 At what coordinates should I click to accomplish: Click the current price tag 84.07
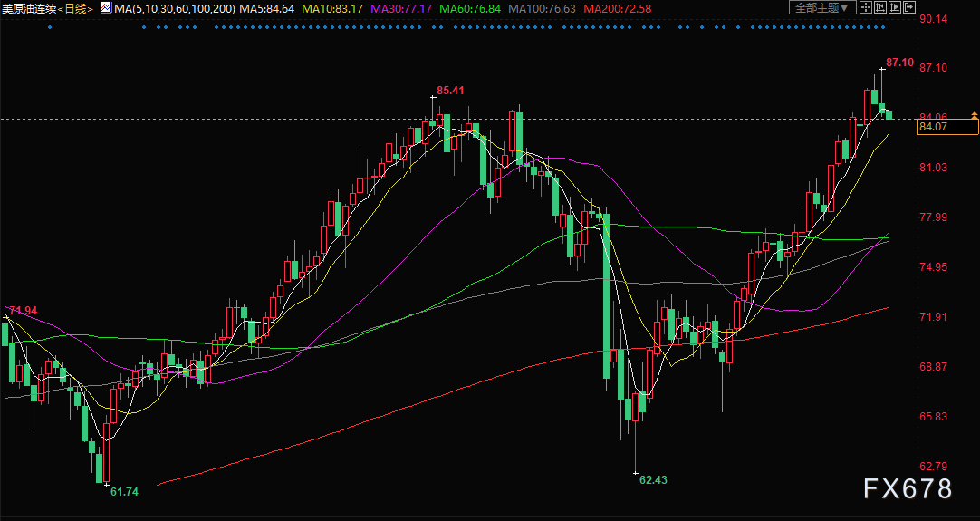(x=947, y=127)
